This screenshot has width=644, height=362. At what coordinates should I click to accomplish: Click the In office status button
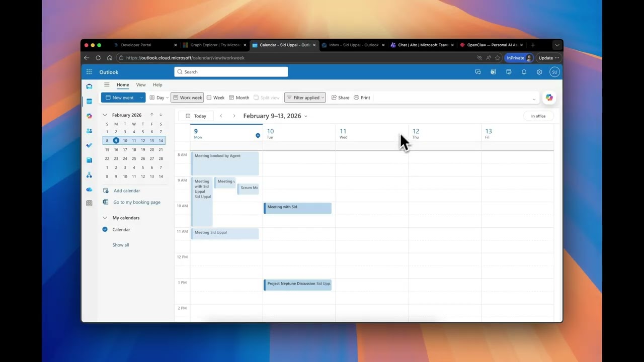[538, 116]
